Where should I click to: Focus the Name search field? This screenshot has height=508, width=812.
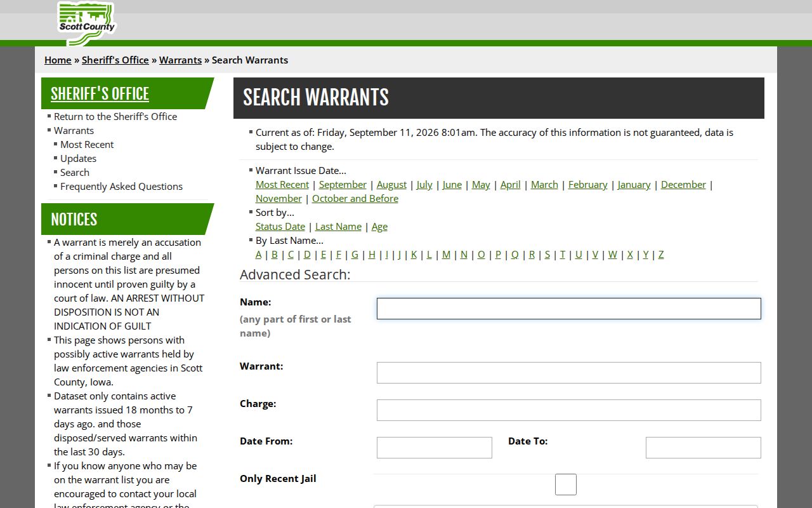pos(568,309)
